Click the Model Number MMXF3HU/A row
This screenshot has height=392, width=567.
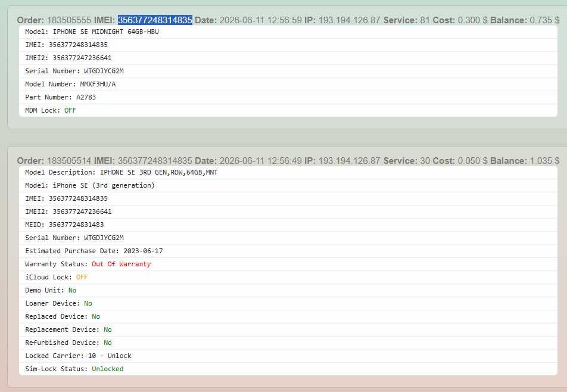(288, 84)
